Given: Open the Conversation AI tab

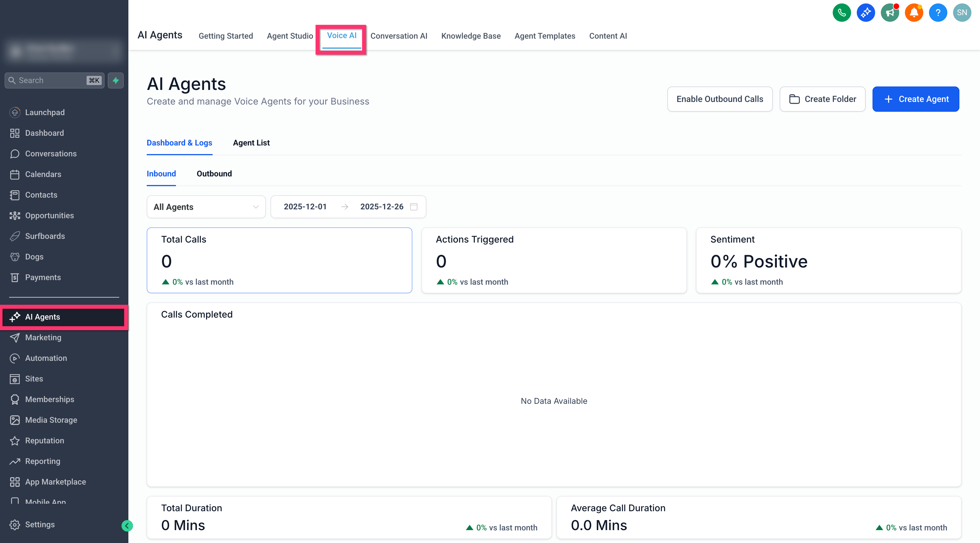Looking at the screenshot, I should coord(399,36).
